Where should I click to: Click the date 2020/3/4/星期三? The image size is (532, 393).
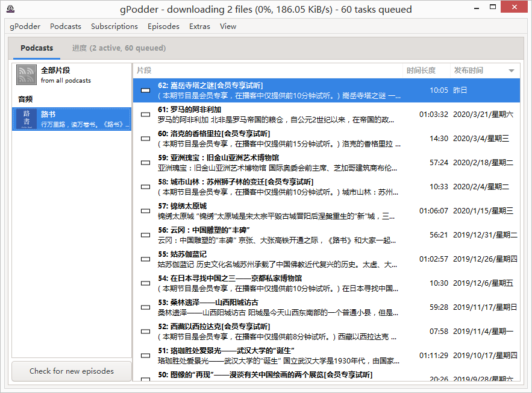tap(481, 139)
